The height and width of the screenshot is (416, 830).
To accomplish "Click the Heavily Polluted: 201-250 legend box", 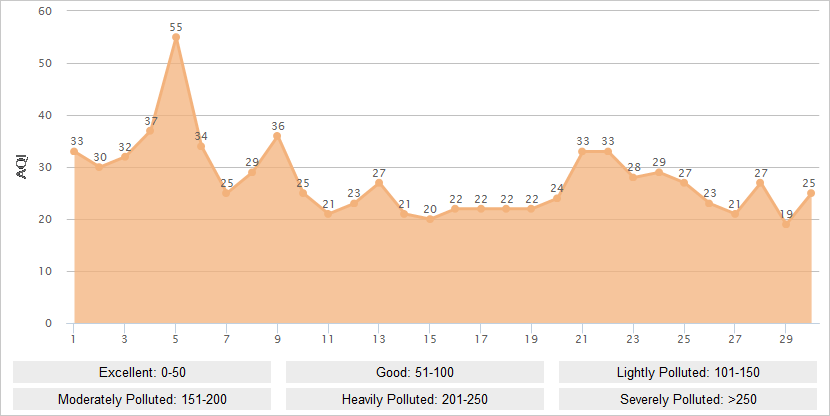I will pyautogui.click(x=415, y=399).
